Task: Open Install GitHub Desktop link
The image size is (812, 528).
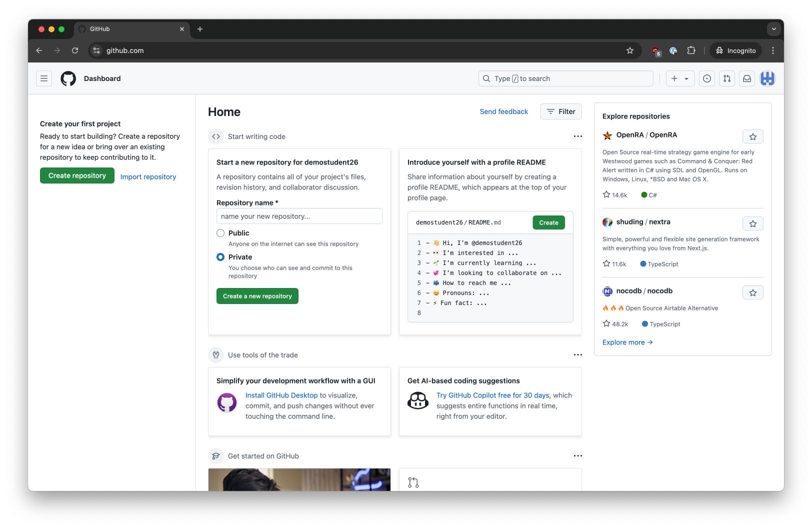Action: pyautogui.click(x=281, y=395)
